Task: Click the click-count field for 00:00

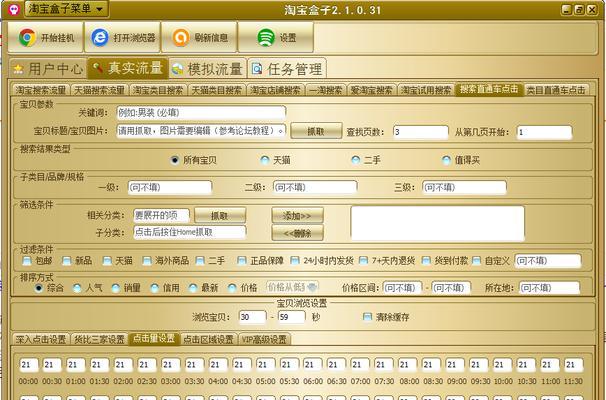Action: [29, 365]
